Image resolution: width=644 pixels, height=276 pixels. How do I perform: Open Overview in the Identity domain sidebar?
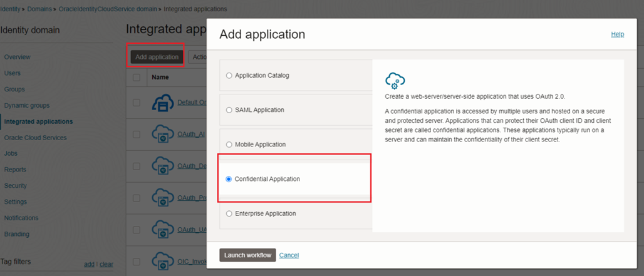(18, 57)
